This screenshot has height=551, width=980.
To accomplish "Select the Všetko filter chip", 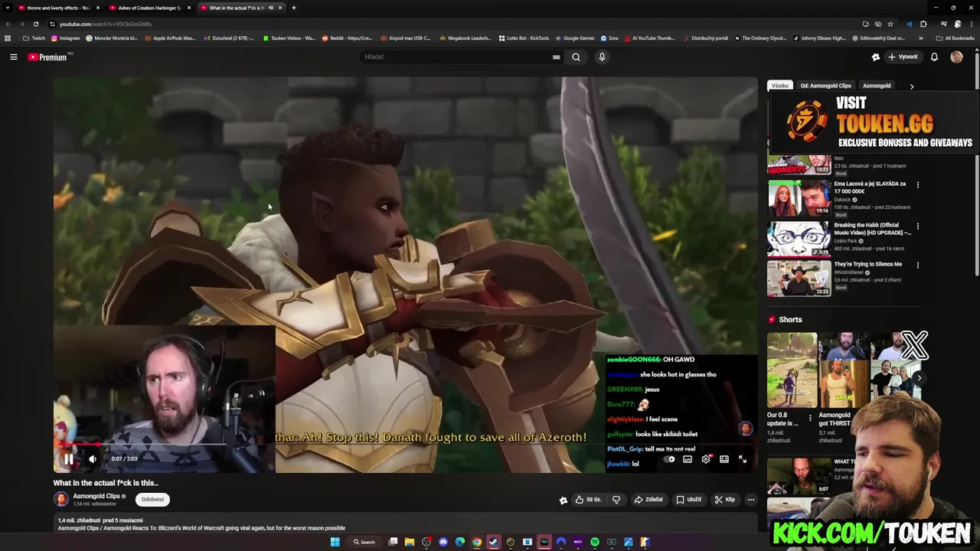I will point(779,86).
